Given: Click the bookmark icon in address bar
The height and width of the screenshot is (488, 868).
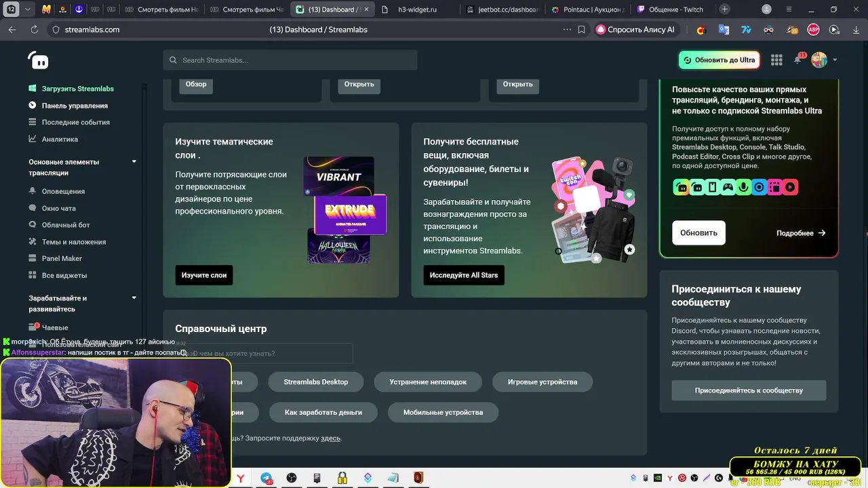Looking at the screenshot, I should tap(581, 30).
